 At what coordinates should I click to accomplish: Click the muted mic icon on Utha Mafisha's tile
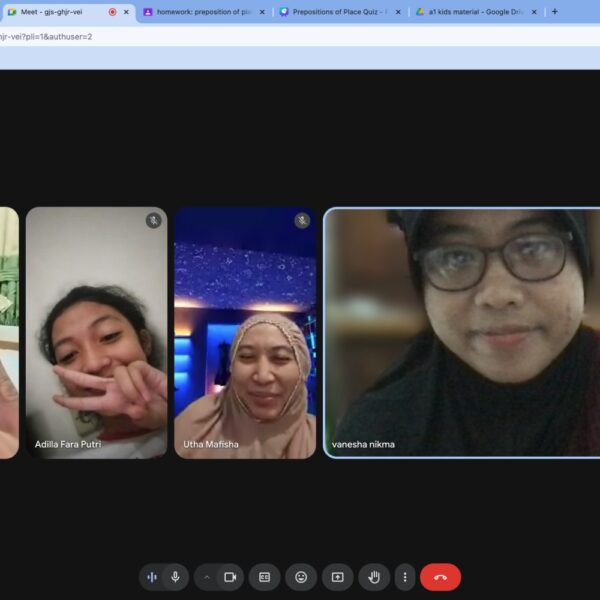[302, 220]
